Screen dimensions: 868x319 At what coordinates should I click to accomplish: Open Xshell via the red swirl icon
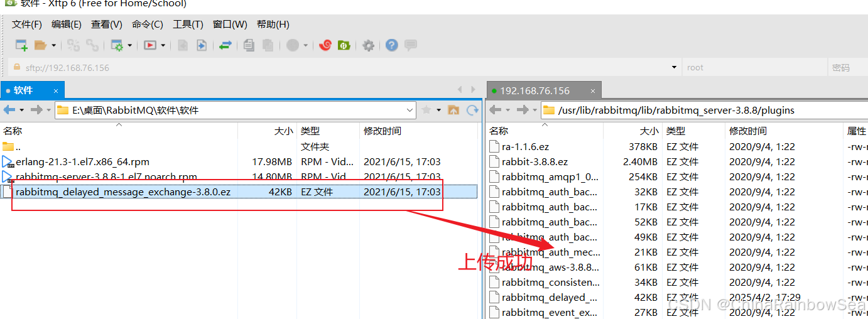tap(325, 45)
